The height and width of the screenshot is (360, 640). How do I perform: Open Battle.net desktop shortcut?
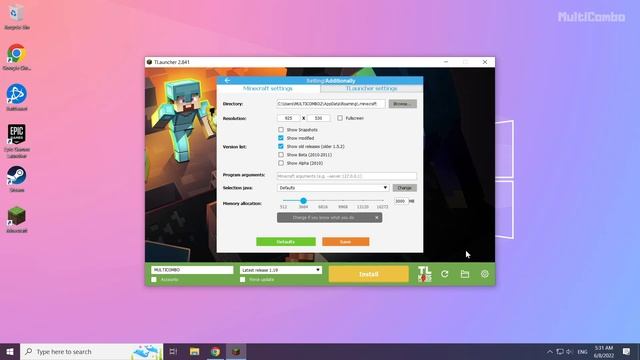pyautogui.click(x=17, y=98)
